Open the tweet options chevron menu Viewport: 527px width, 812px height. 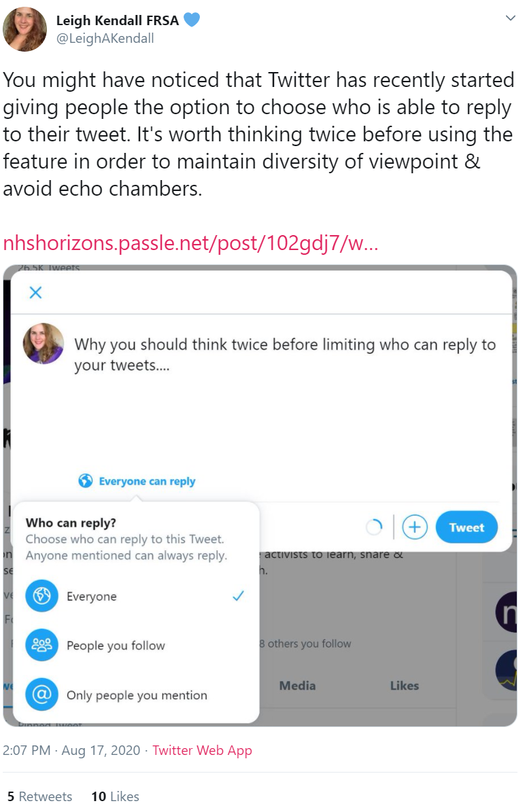click(x=511, y=18)
